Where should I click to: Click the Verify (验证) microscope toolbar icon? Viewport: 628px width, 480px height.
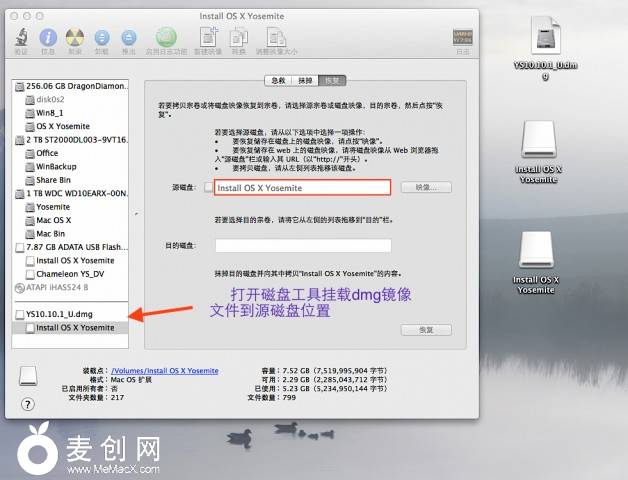click(x=21, y=38)
